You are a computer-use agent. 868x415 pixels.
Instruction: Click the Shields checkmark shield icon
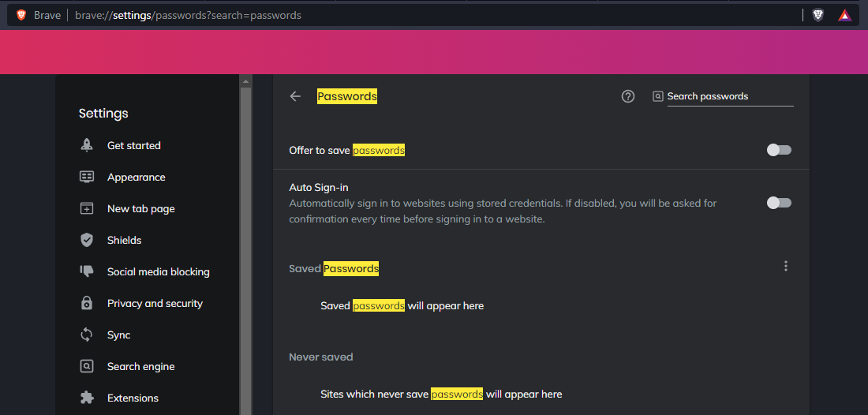(x=86, y=240)
